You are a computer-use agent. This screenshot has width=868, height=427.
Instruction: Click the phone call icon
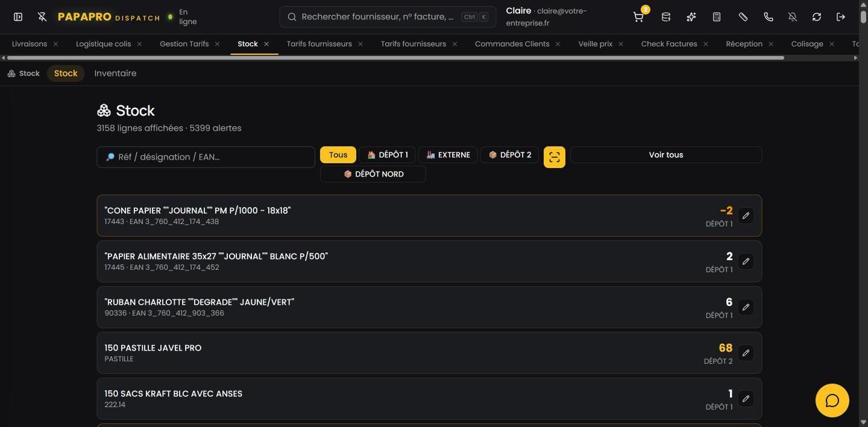coord(769,17)
